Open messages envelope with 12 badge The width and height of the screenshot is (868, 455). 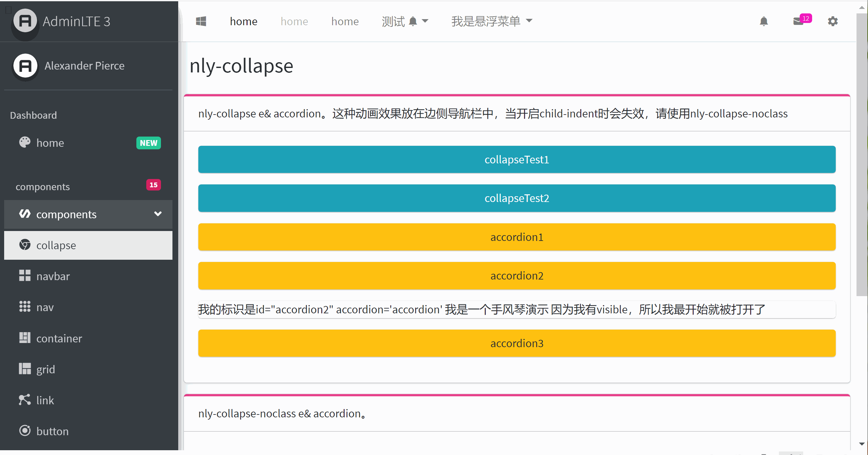click(x=798, y=21)
